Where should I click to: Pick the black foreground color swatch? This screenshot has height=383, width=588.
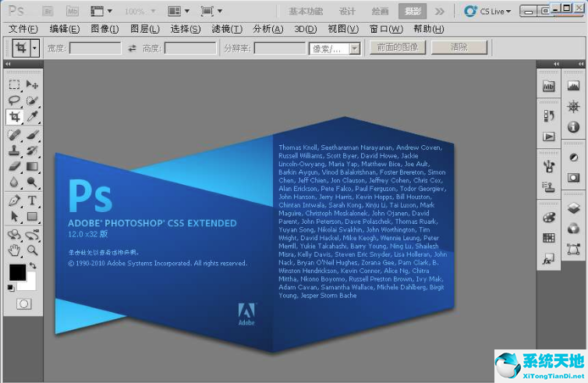tap(17, 272)
